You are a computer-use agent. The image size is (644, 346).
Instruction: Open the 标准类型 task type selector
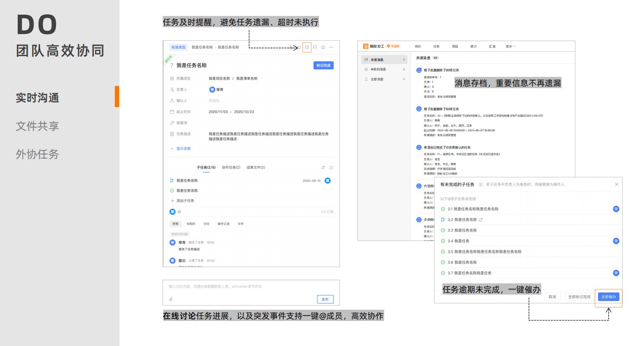point(178,47)
